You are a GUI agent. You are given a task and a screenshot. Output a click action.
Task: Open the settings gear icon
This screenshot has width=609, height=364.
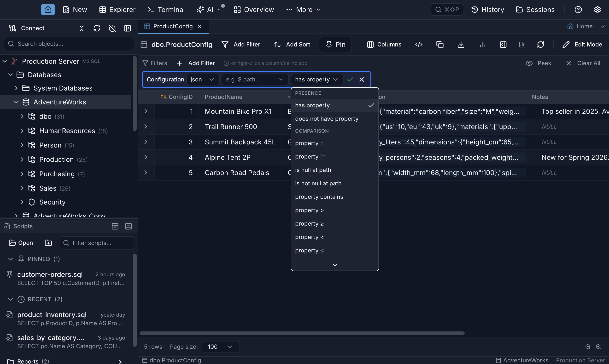coord(597,10)
